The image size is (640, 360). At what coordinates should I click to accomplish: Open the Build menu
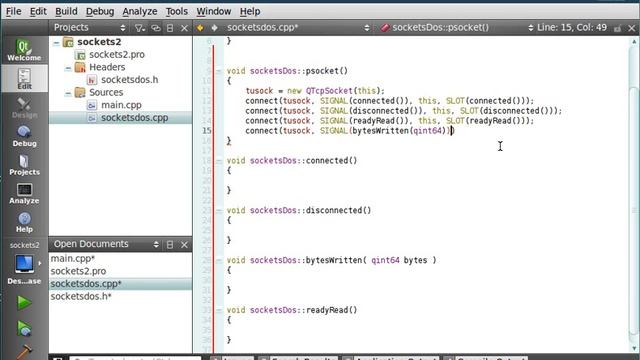tap(66, 11)
